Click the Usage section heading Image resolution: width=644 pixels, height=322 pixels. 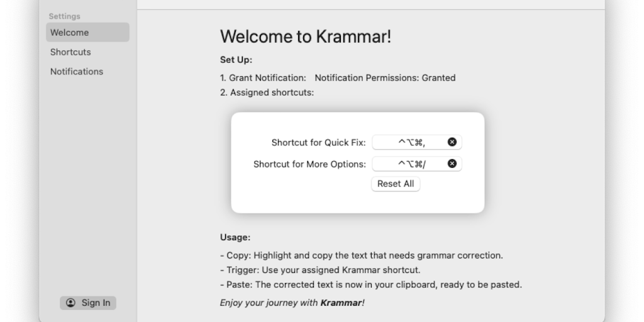click(235, 237)
